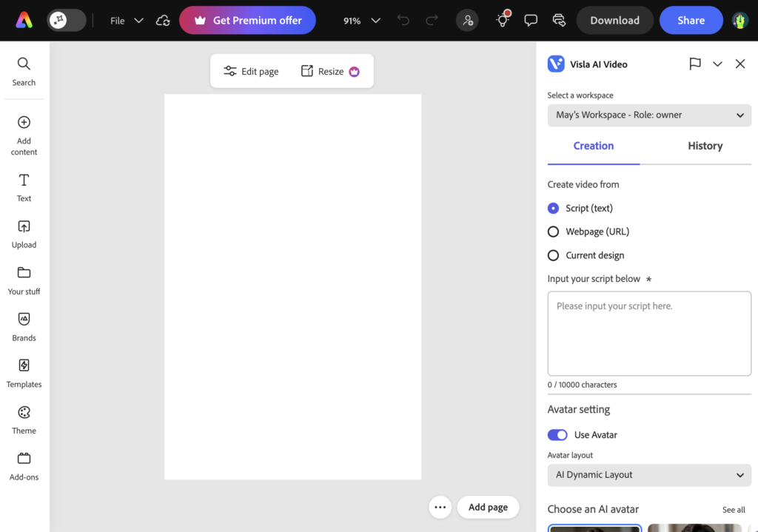The height and width of the screenshot is (532, 758).
Task: Open the Add-ons panel
Action: tap(24, 466)
